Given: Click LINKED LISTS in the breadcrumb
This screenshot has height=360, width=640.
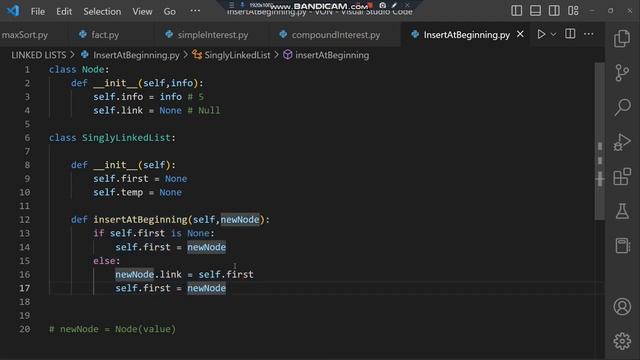Looking at the screenshot, I should tap(38, 55).
